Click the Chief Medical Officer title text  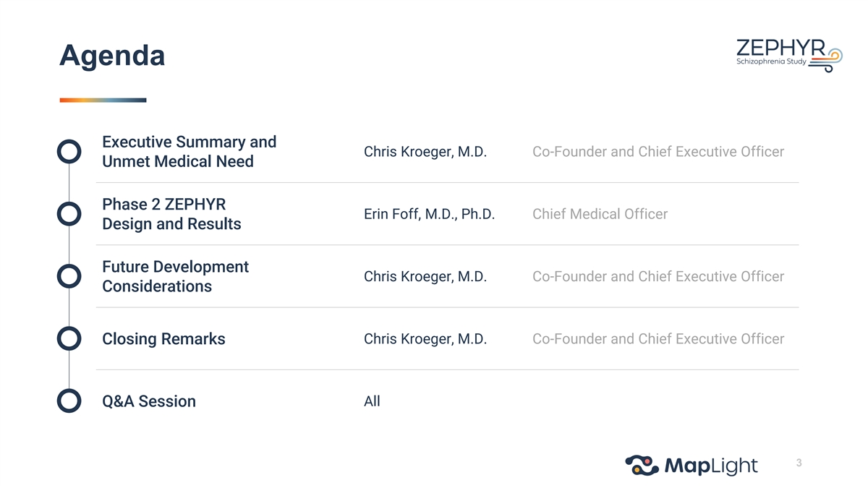(600, 214)
